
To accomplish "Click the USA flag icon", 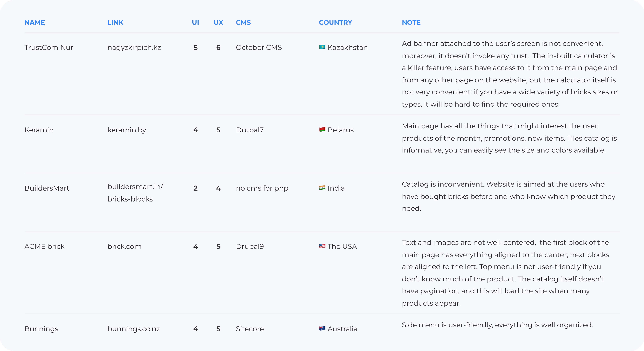I will pyautogui.click(x=322, y=246).
